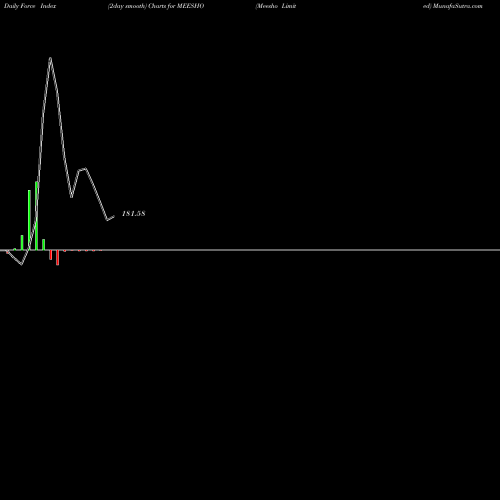The width and height of the screenshot is (500, 500).
Task: Click the '(2day smooth) Charts for MEESHO' text
Action: (156, 6)
